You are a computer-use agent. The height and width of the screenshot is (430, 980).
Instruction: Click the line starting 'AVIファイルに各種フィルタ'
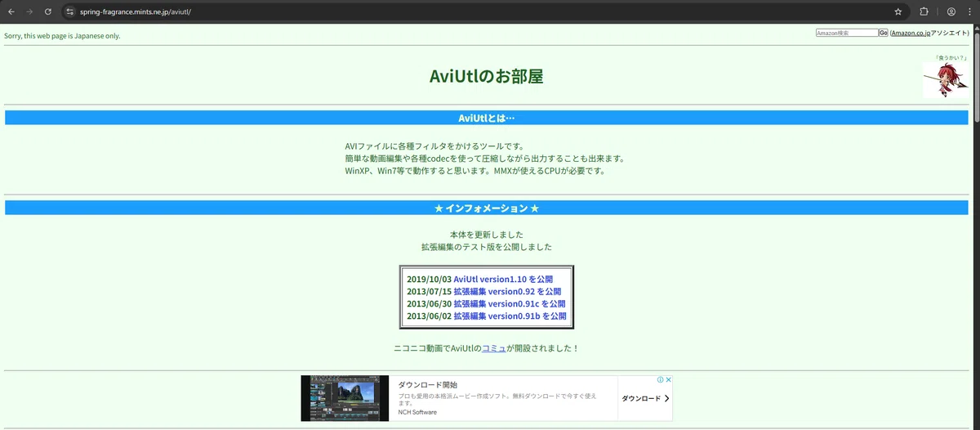(434, 146)
